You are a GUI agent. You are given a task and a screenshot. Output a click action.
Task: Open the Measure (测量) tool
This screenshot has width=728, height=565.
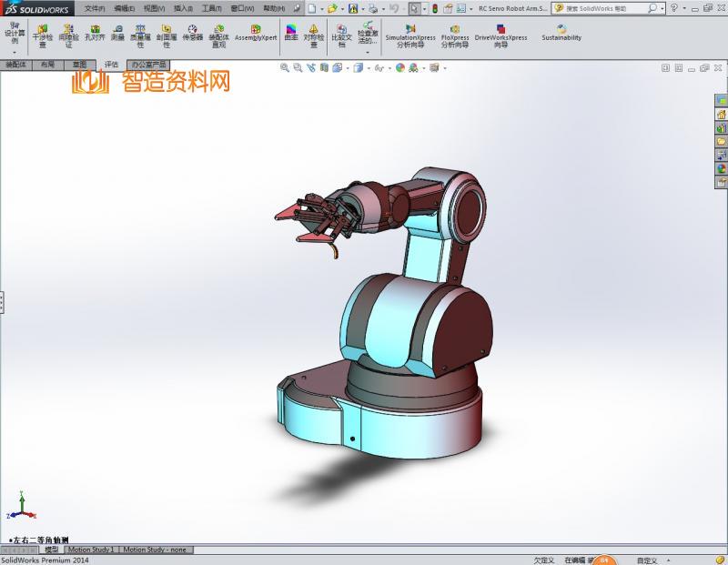point(117,35)
